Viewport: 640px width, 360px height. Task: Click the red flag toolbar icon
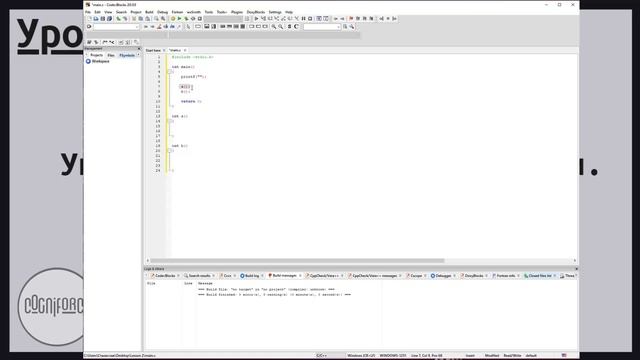(351, 19)
